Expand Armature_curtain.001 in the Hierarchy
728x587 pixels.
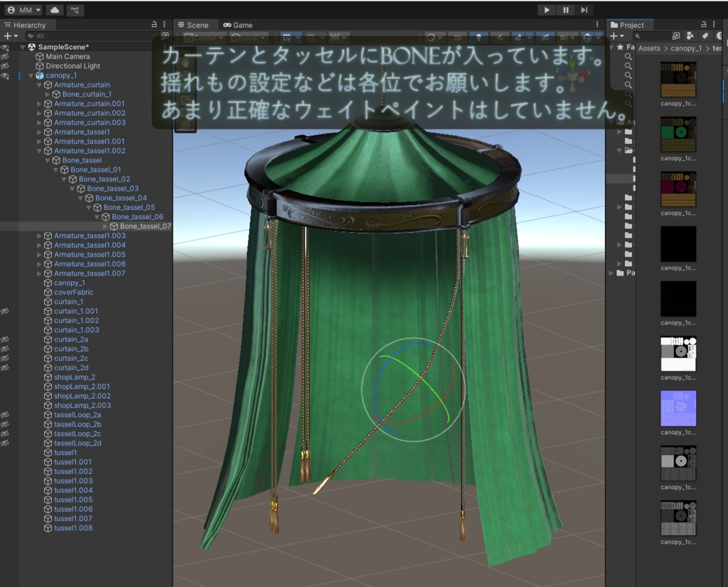click(39, 102)
